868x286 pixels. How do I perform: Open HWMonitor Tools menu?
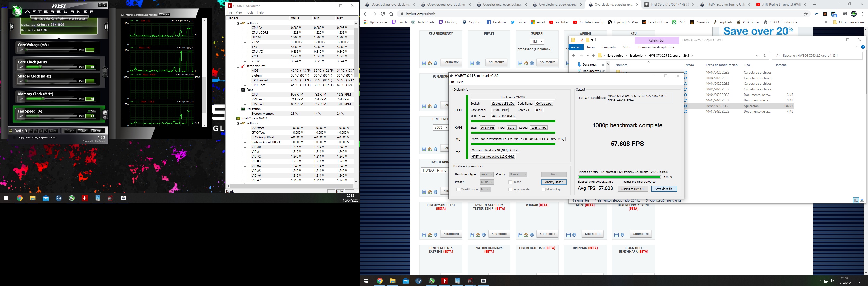[x=250, y=12]
